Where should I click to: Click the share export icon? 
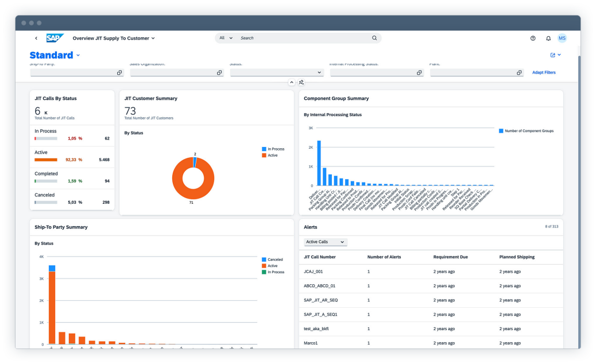tap(553, 55)
